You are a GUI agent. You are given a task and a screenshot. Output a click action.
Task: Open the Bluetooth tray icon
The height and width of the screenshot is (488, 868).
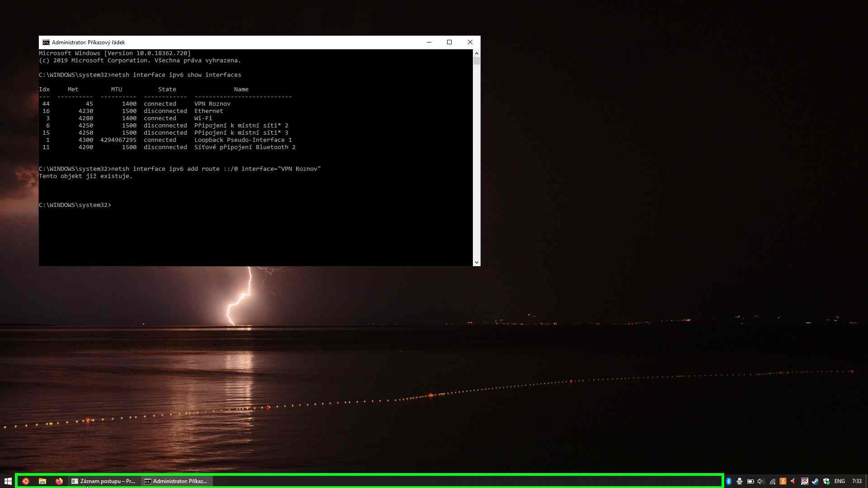tap(729, 481)
